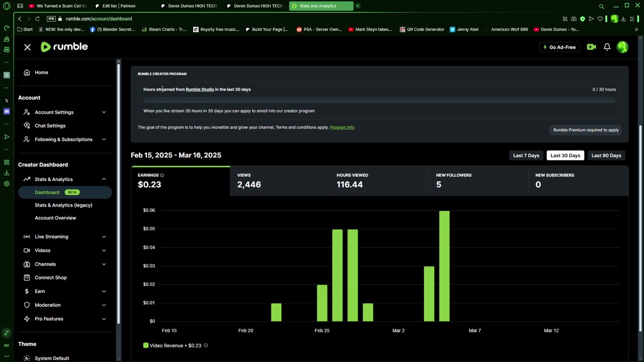Expand the Account Settings chevron
The height and width of the screenshot is (362, 644).
pos(104,112)
